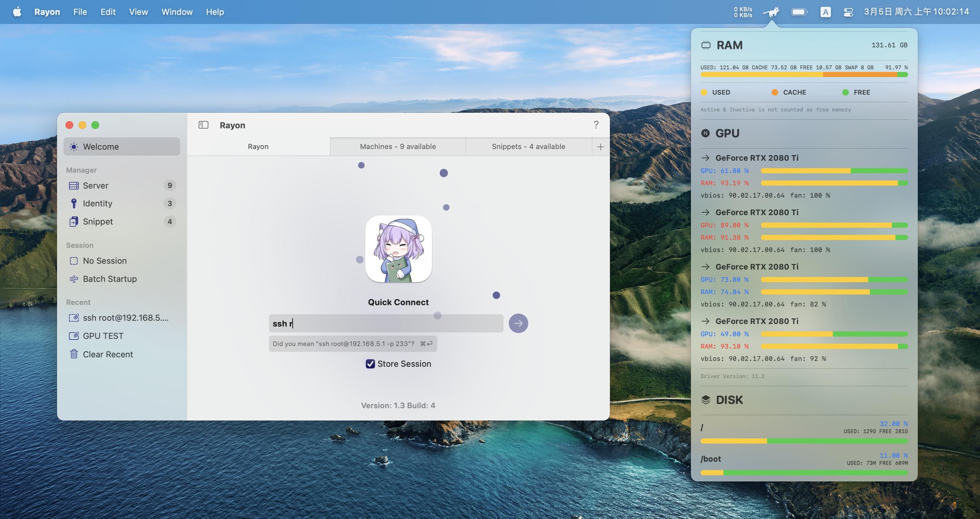The image size is (980, 519).
Task: Click the sidebar toggle icon in title bar
Action: (x=203, y=125)
